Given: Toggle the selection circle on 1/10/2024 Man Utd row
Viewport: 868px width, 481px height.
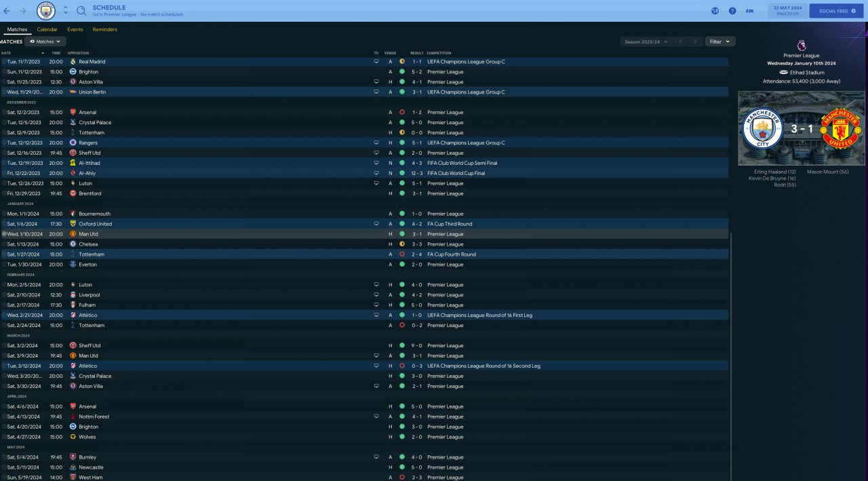Looking at the screenshot, I should point(4,234).
